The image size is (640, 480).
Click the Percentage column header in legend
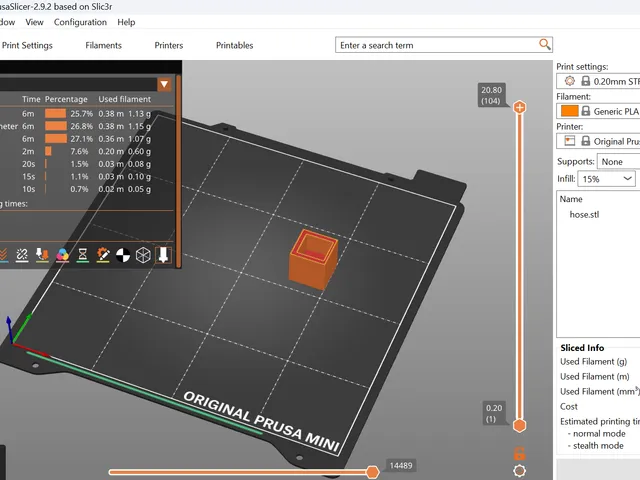click(x=66, y=99)
